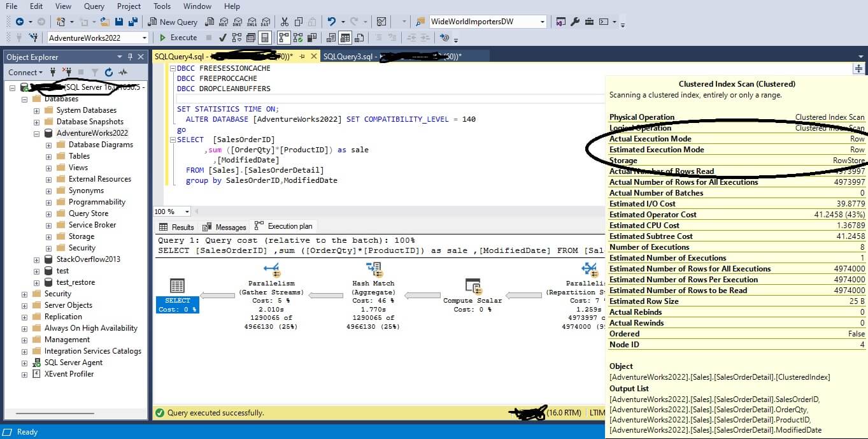Toggle Include Actual Execution Plan

click(283, 38)
